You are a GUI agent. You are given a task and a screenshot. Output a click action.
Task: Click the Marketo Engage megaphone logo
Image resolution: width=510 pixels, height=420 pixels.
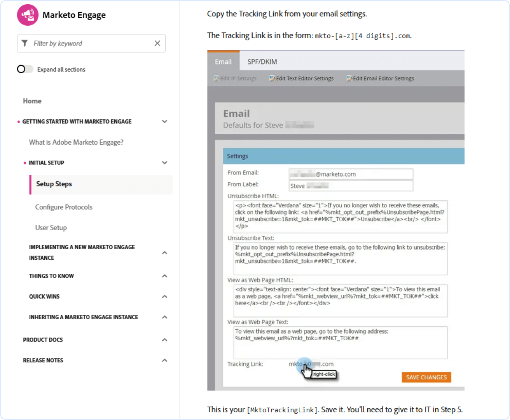tap(28, 15)
